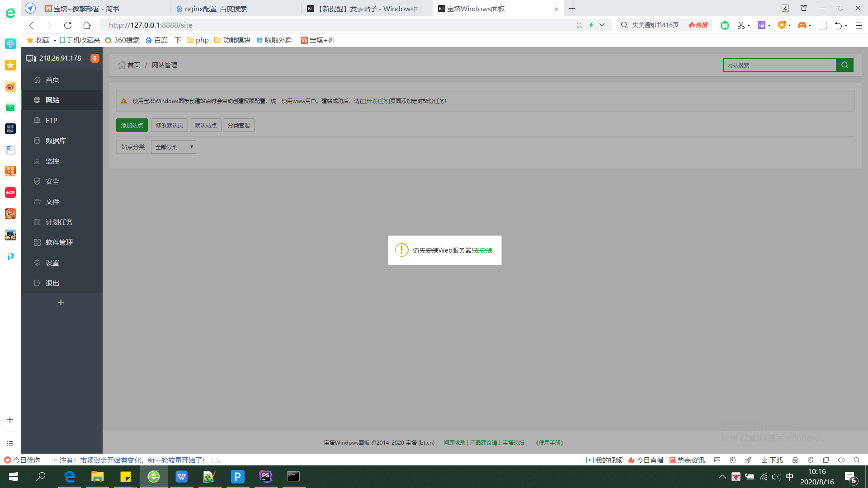Open a new browser tab
868x488 pixels.
pos(572,9)
